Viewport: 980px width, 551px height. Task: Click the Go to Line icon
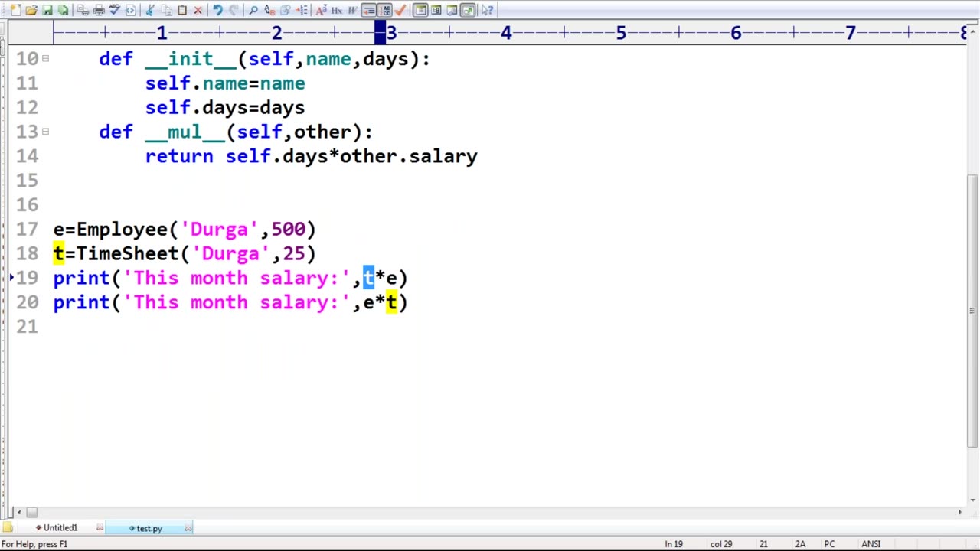click(301, 10)
